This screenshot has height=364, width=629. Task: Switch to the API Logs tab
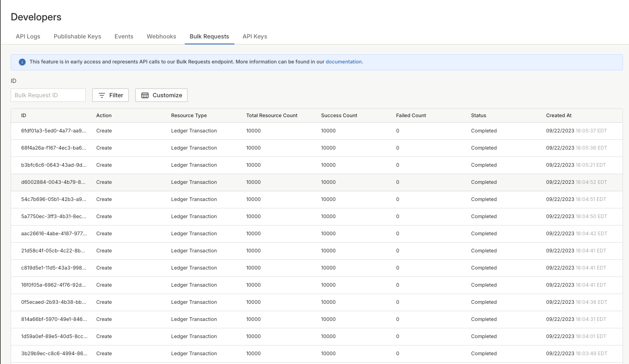point(28,36)
